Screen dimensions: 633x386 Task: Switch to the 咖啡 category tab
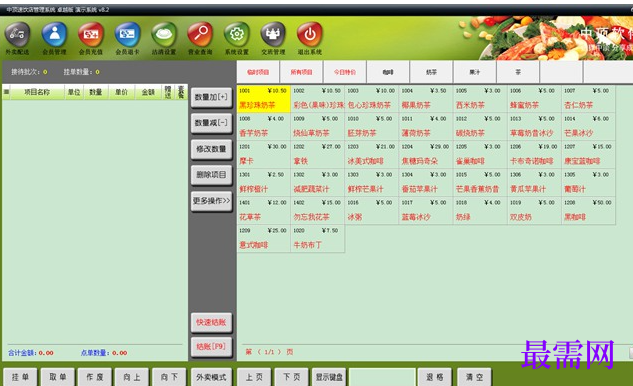click(x=388, y=72)
